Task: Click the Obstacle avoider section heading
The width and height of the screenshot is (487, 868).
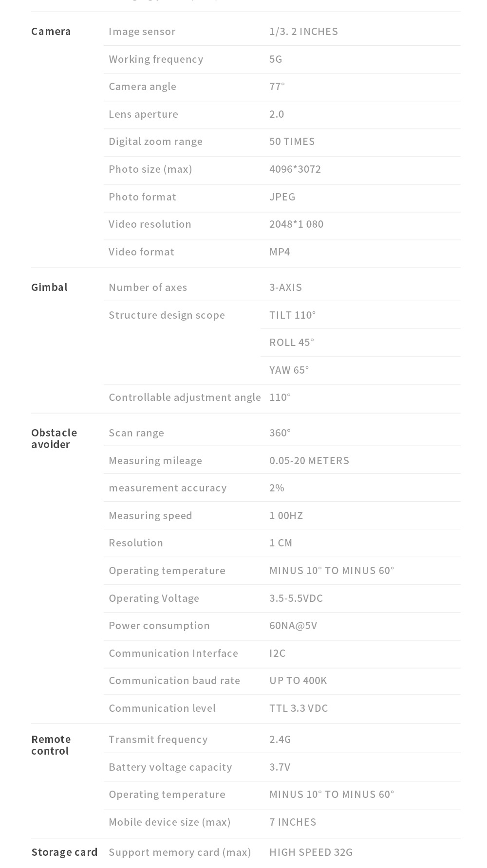Action: point(54,438)
